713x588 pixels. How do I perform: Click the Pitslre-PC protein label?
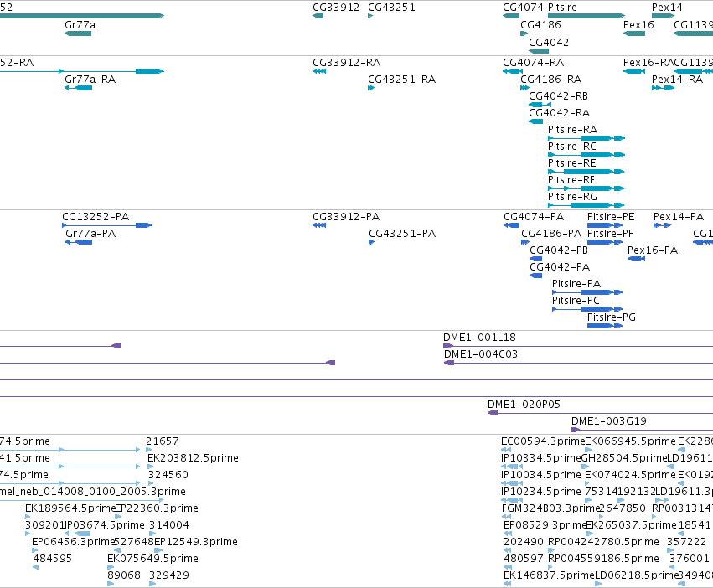coord(576,301)
